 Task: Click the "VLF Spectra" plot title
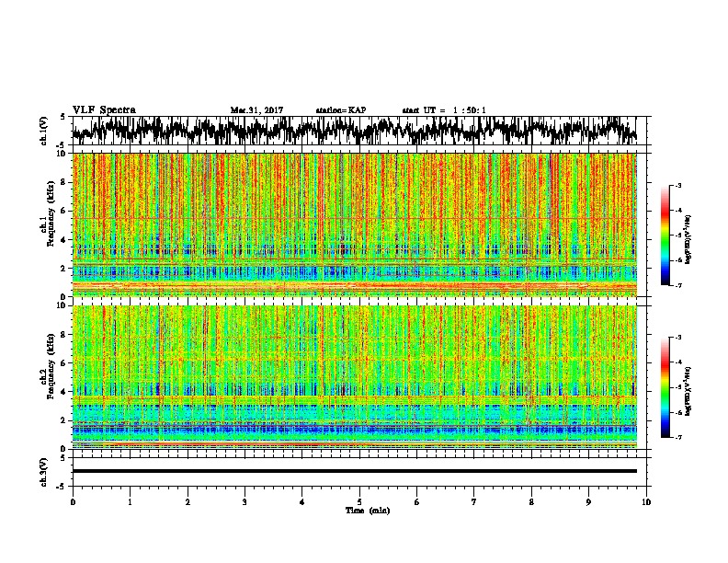point(104,110)
